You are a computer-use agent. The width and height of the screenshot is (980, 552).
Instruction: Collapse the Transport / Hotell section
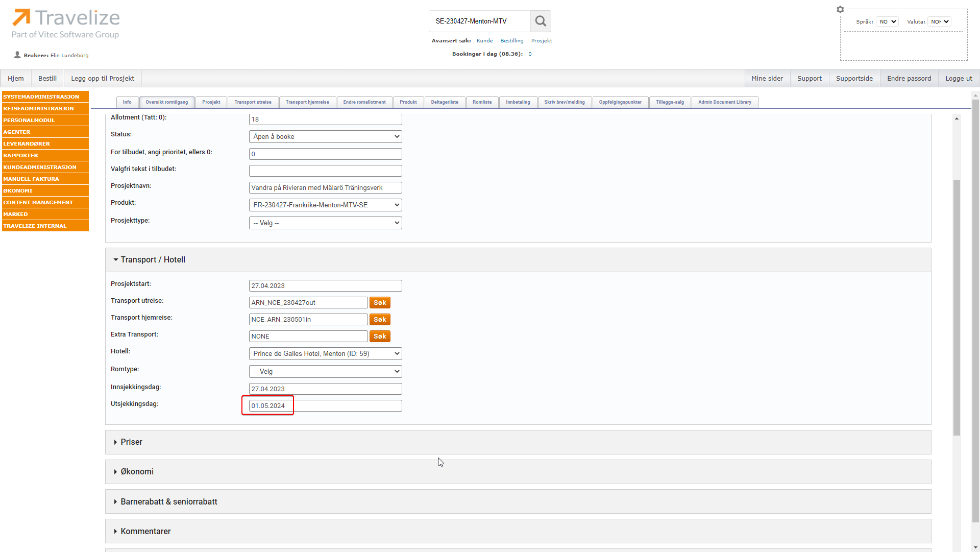coord(153,260)
